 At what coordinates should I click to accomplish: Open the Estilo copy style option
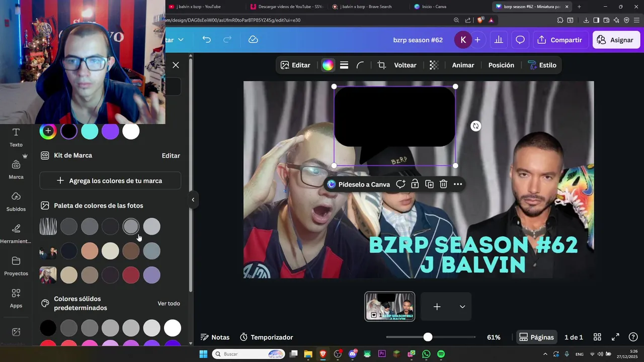542,65
